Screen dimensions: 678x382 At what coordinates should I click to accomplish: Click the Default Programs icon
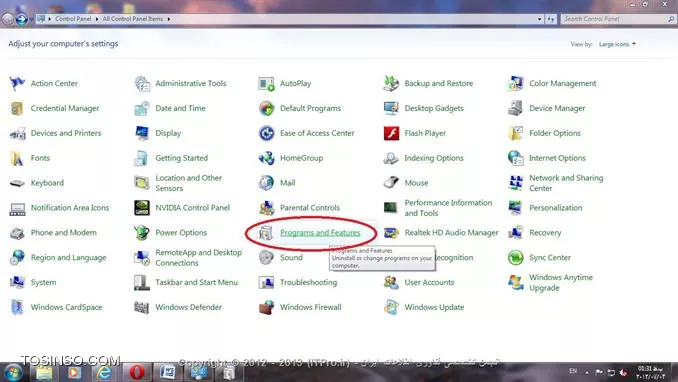click(266, 108)
